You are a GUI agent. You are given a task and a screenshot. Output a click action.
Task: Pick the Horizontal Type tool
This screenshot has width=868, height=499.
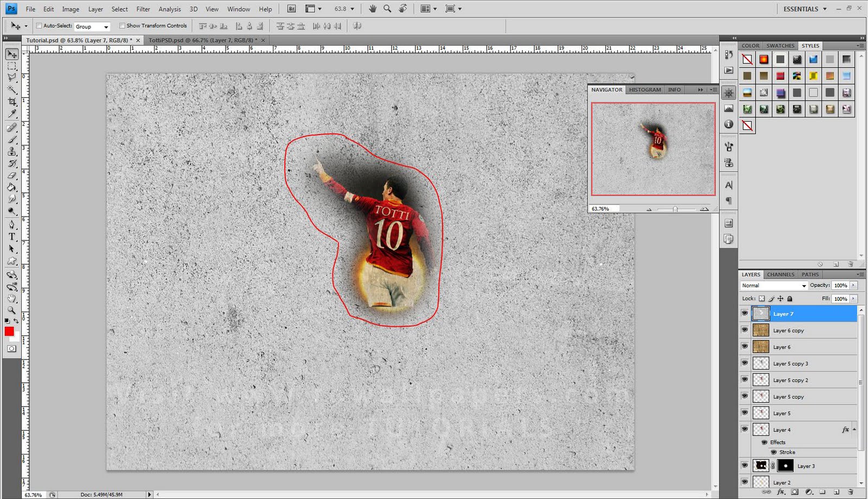click(x=12, y=236)
